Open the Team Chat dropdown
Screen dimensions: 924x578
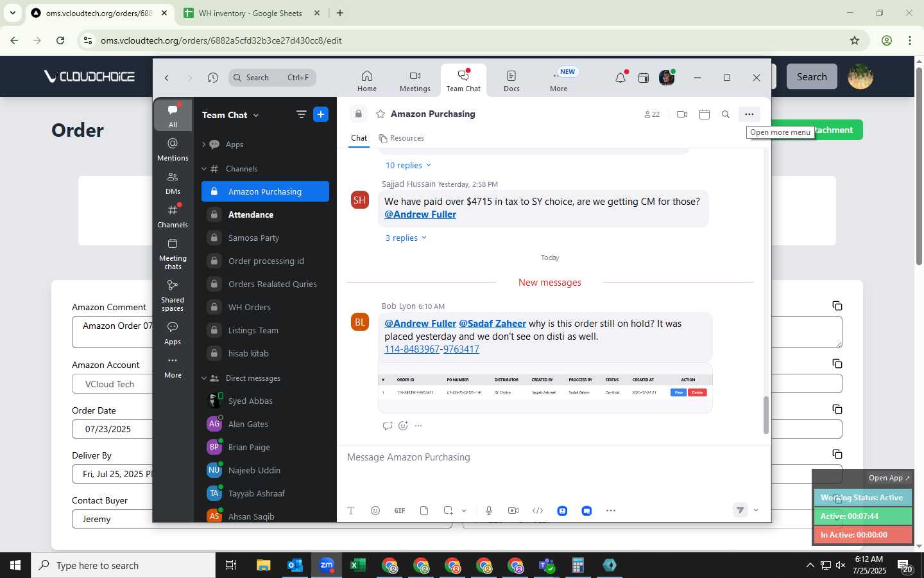click(x=230, y=115)
